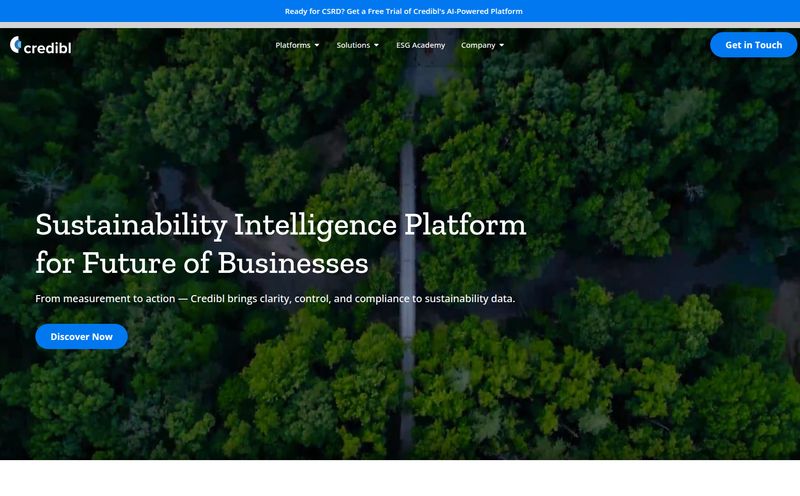Open the Company menu
The image size is (800, 496).
(478, 45)
